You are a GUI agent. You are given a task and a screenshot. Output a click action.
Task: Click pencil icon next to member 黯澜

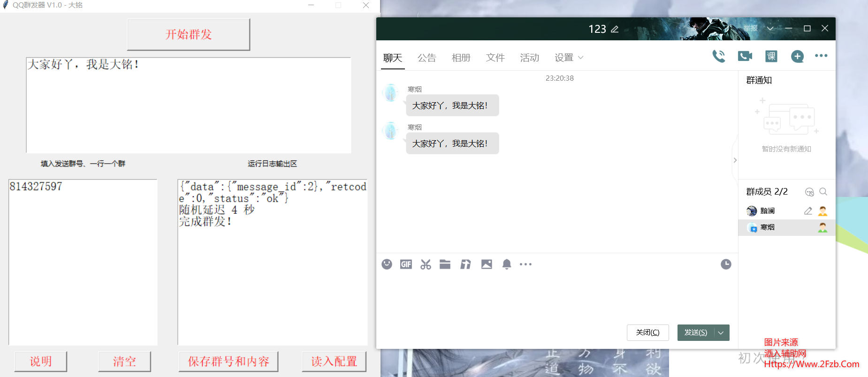808,211
